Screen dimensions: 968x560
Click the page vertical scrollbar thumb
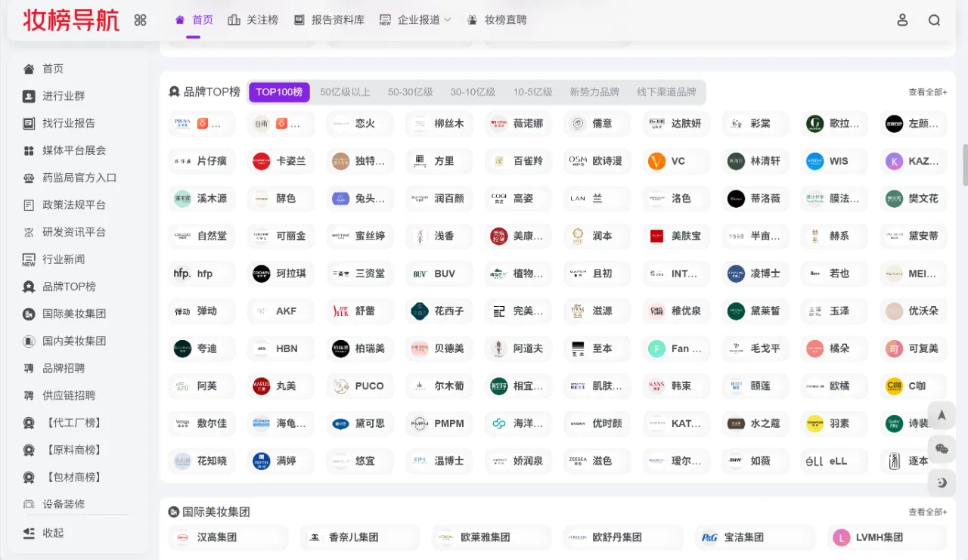coord(964,165)
